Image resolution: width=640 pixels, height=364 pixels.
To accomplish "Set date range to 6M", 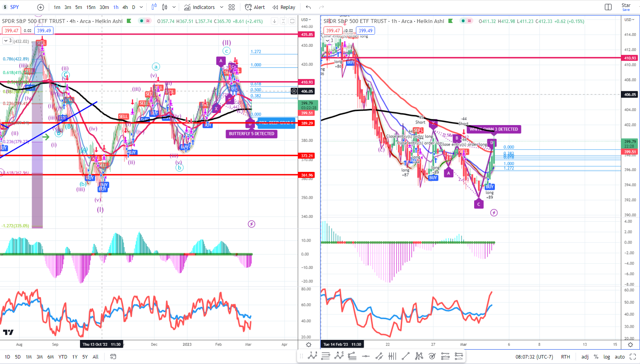I will 51,357.
